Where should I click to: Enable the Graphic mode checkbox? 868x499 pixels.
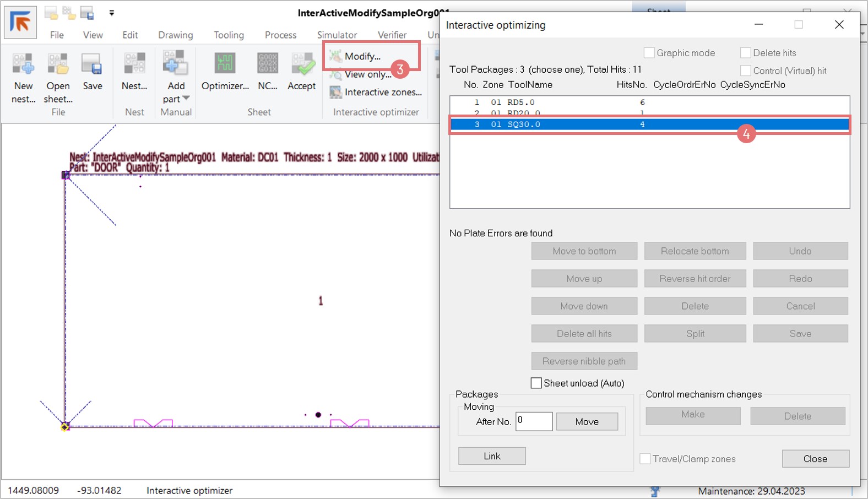coord(649,53)
